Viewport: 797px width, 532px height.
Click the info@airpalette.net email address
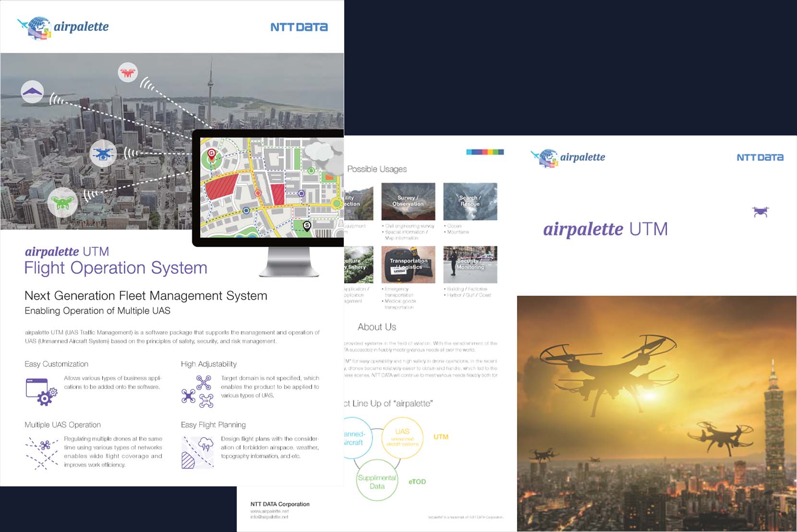click(x=269, y=517)
